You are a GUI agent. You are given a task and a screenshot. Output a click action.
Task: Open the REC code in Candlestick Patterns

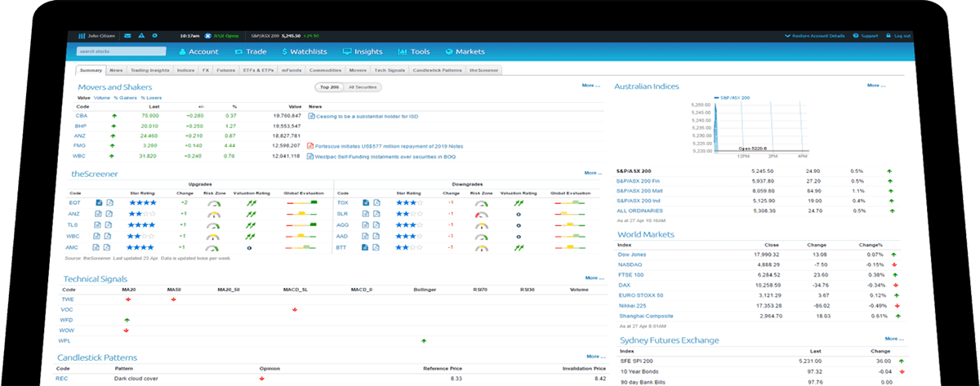tap(62, 379)
